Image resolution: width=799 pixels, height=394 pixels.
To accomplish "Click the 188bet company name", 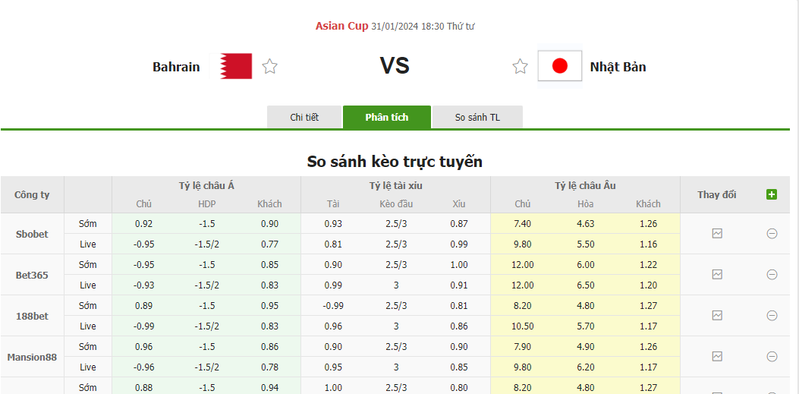I will tap(32, 316).
